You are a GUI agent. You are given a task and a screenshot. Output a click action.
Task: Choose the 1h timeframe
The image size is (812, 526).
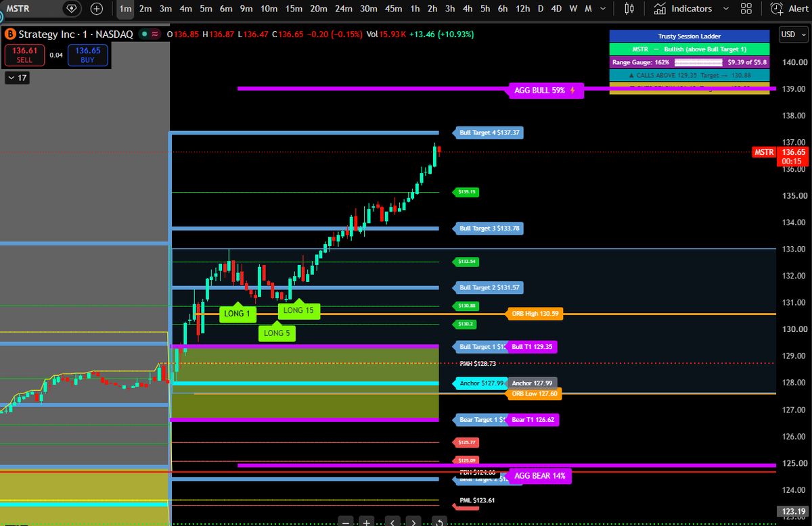point(415,9)
